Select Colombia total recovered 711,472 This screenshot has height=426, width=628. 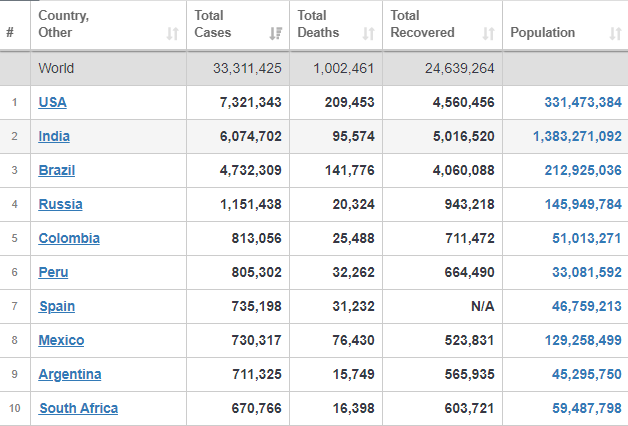[x=470, y=238]
